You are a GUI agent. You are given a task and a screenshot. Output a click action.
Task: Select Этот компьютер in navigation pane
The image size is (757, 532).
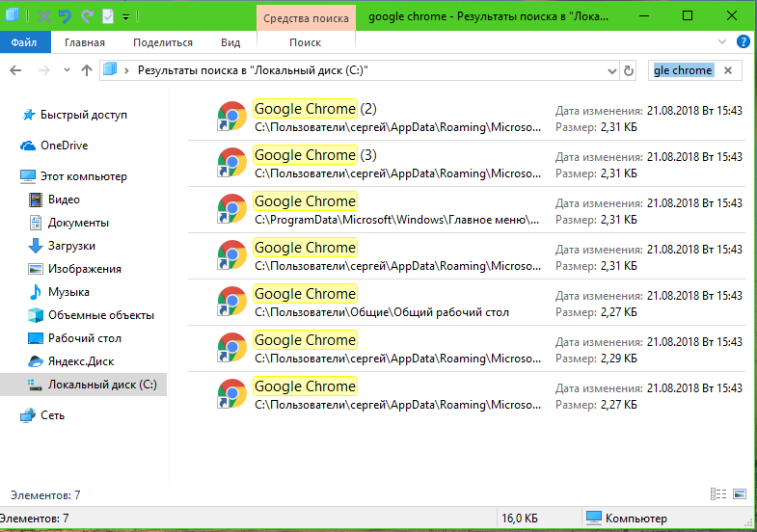click(x=84, y=176)
